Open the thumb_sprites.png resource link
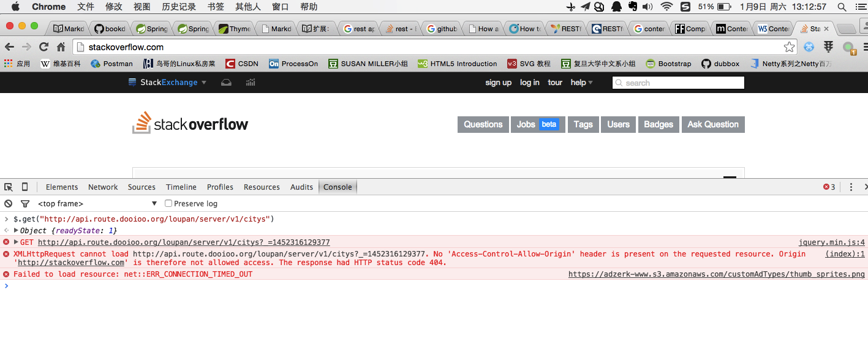This screenshot has height=352, width=868. click(717, 274)
